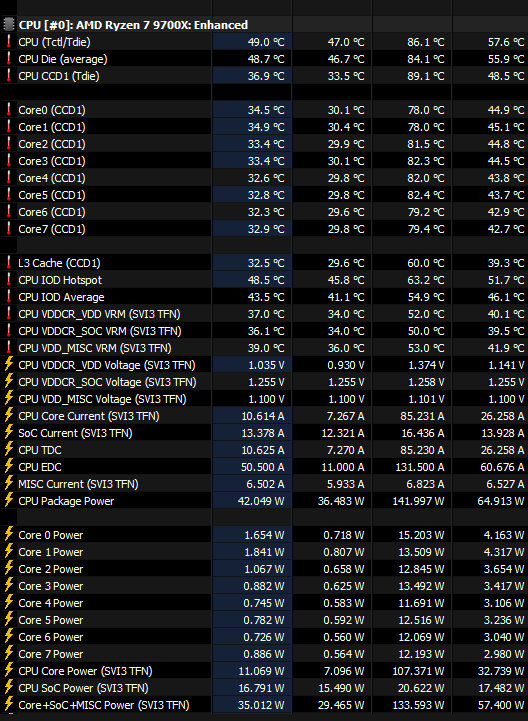Click the 85.231 A Core Current value
The image size is (528, 721).
click(x=422, y=417)
